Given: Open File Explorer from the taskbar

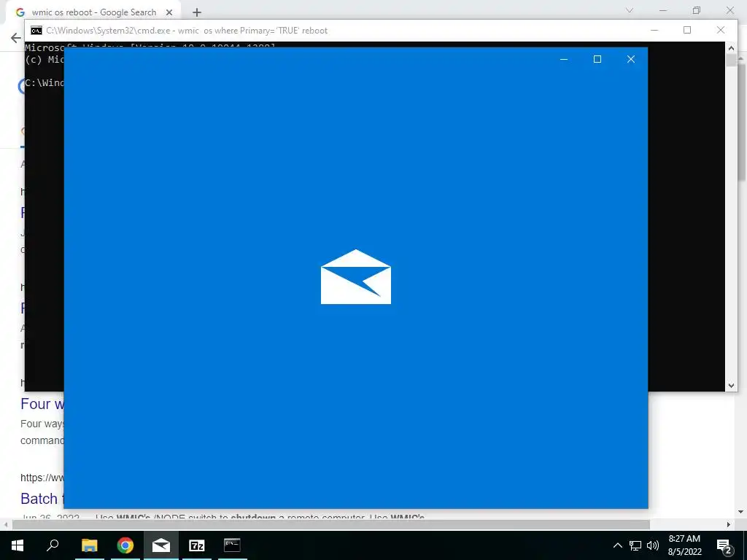Looking at the screenshot, I should point(89,545).
